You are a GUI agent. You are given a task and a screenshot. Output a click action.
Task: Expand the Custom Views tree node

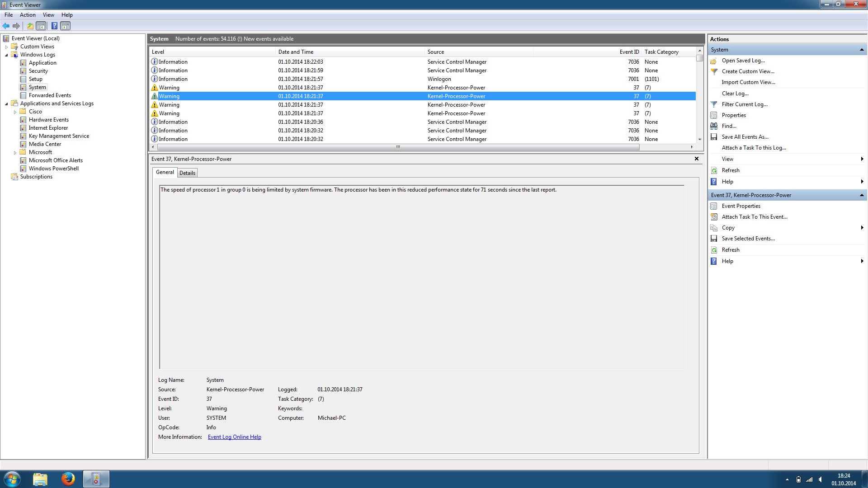coord(6,47)
